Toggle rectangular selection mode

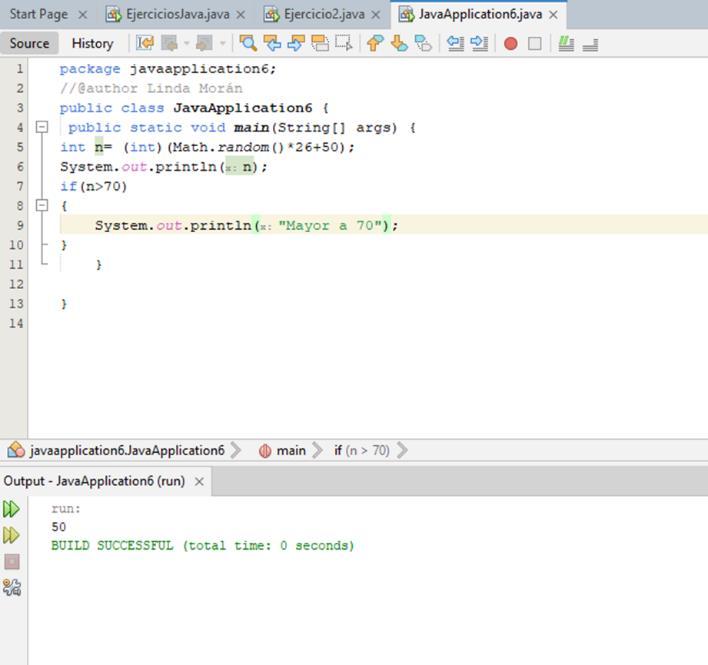(344, 43)
